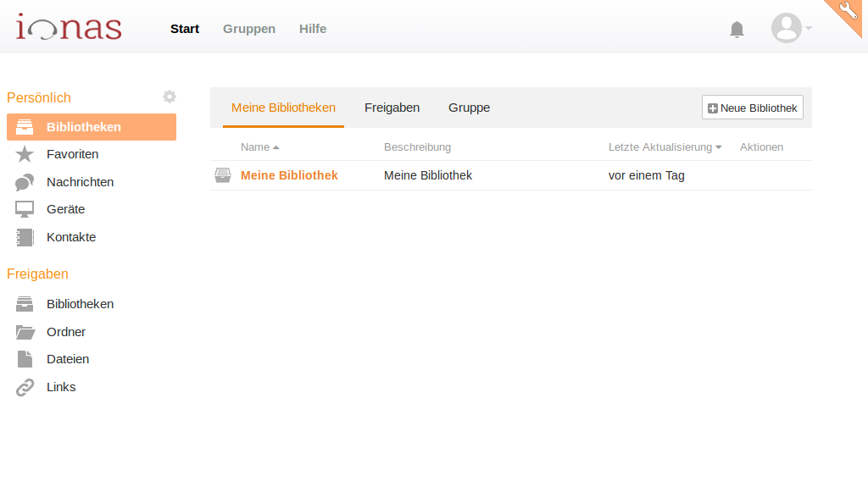The width and height of the screenshot is (868, 481).
Task: Click the Favoriten star icon
Action: [x=25, y=154]
